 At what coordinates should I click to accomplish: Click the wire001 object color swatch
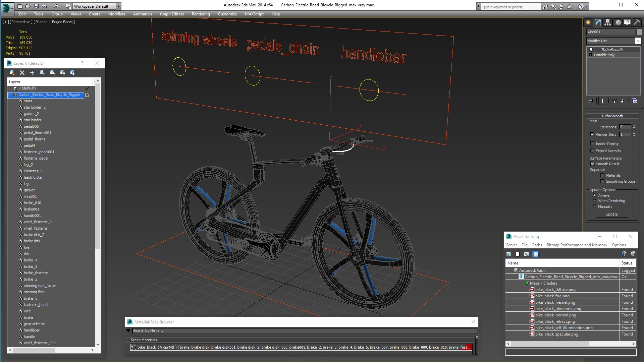click(639, 32)
